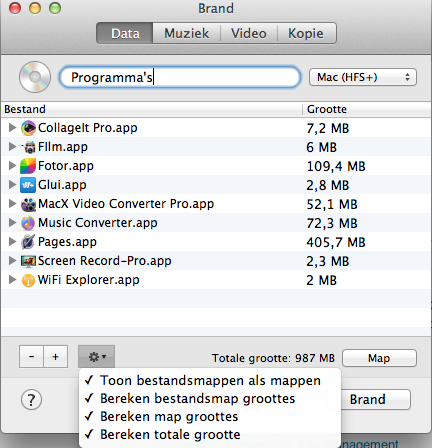Screen dimensions: 432x448
Task: Switch to the Video tab
Action: (x=249, y=33)
